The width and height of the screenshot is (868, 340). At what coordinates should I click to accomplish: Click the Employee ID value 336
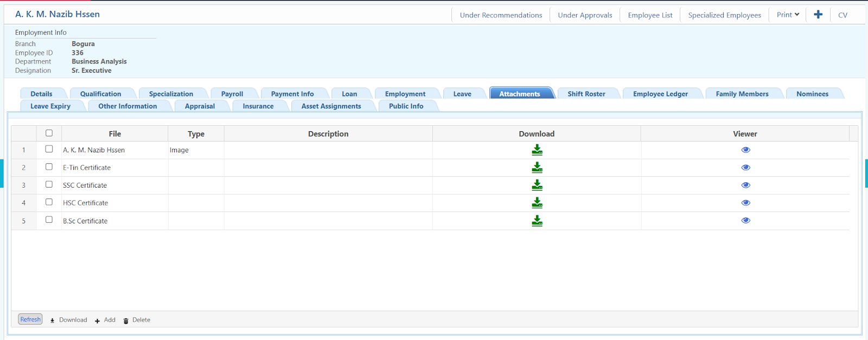pyautogui.click(x=78, y=53)
